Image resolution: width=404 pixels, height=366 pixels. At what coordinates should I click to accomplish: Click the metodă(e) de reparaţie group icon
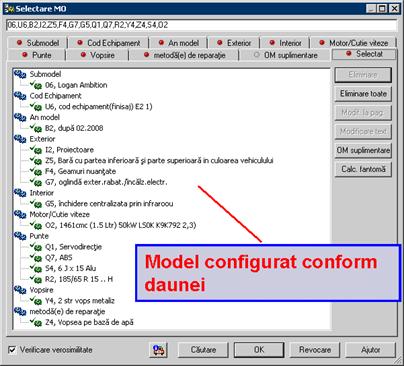click(20, 312)
